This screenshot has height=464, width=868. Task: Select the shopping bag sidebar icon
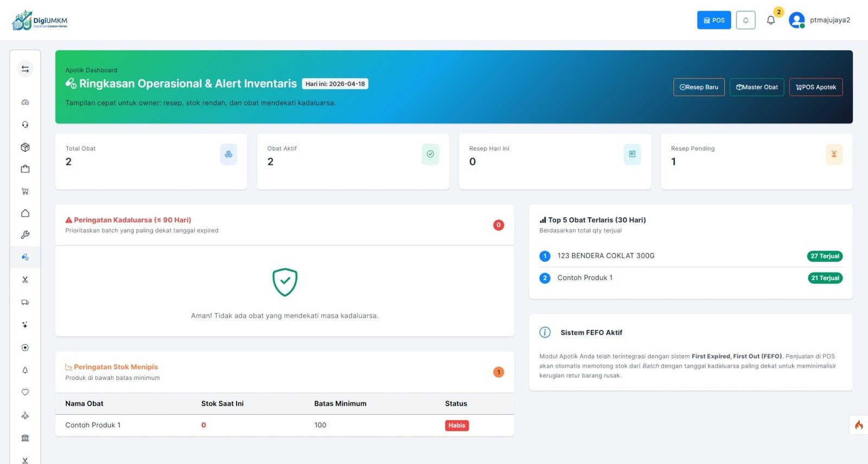tap(25, 169)
